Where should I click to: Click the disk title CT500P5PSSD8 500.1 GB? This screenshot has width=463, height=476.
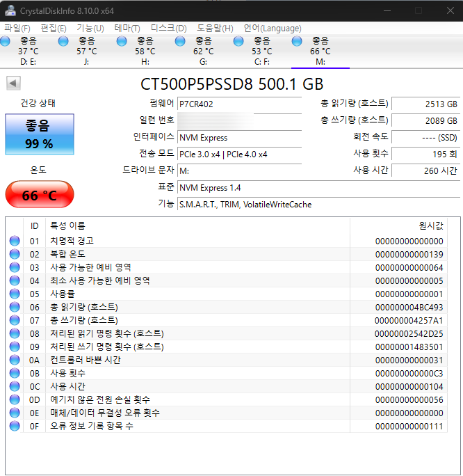tap(232, 84)
